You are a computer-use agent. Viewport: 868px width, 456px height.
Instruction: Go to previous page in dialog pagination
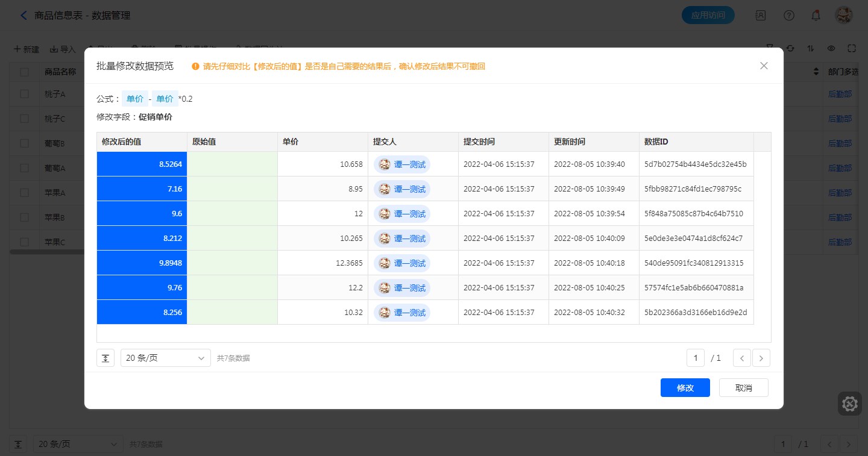pos(741,358)
